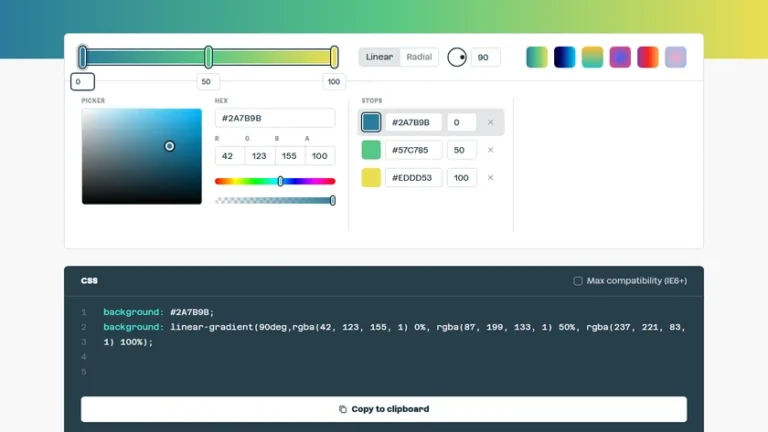The image size is (768, 432).
Task: Click the background: #2A7B9B code line
Action: click(x=158, y=312)
